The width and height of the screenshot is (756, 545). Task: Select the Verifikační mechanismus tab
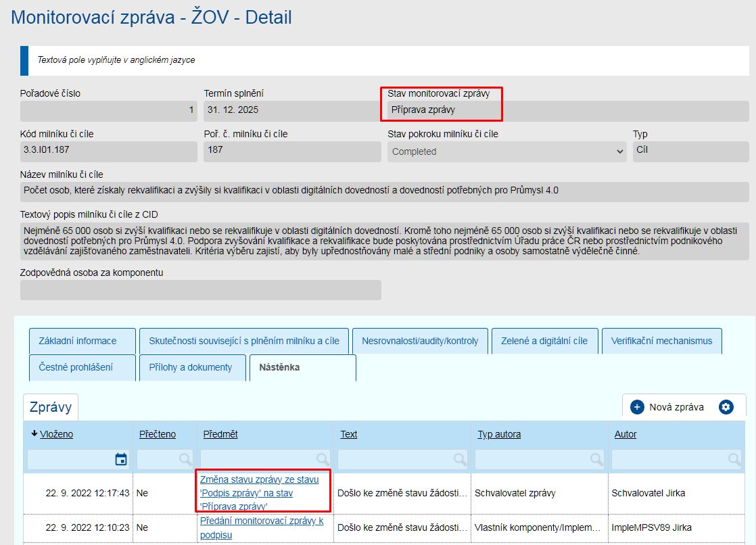coord(661,341)
